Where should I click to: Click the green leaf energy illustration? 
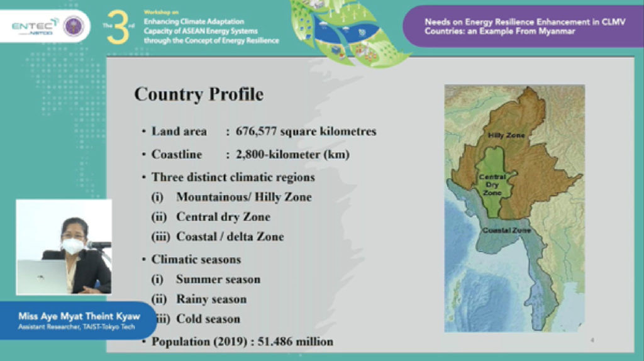[346, 28]
